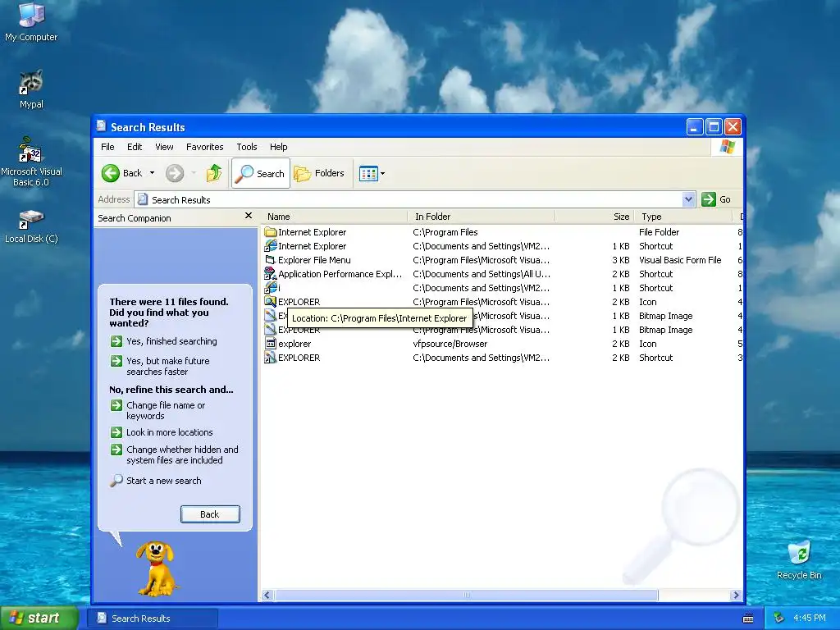Image resolution: width=840 pixels, height=630 pixels.
Task: Click Search Results taskbar button
Action: click(153, 619)
